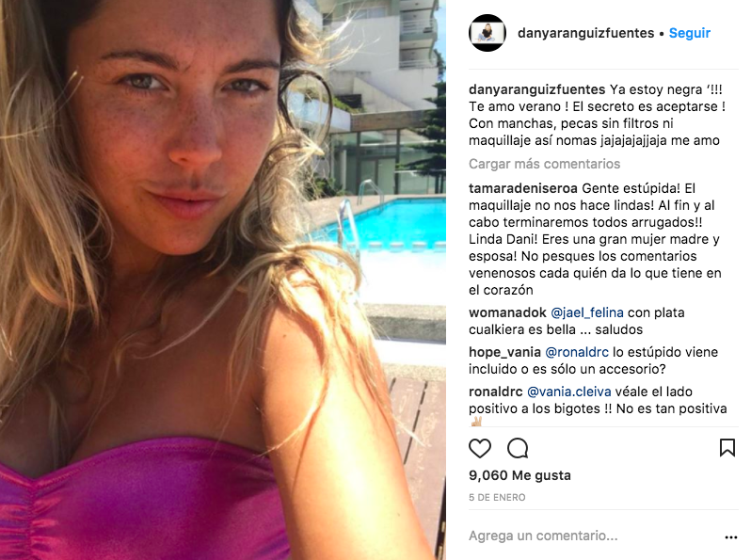Open tamaradeniseroa commenter profile

[523, 188]
